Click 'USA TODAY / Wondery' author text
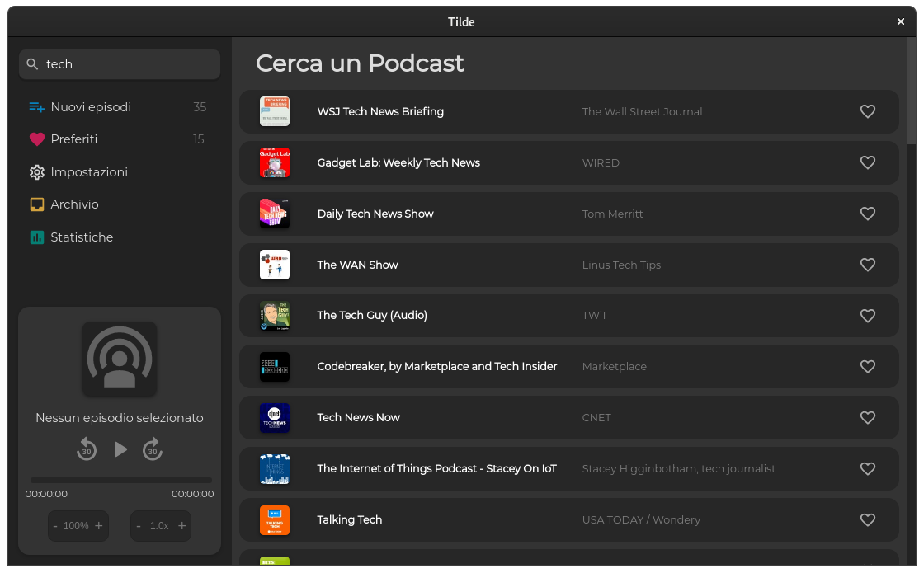Viewport: 924px width, 573px height. pyautogui.click(x=642, y=520)
